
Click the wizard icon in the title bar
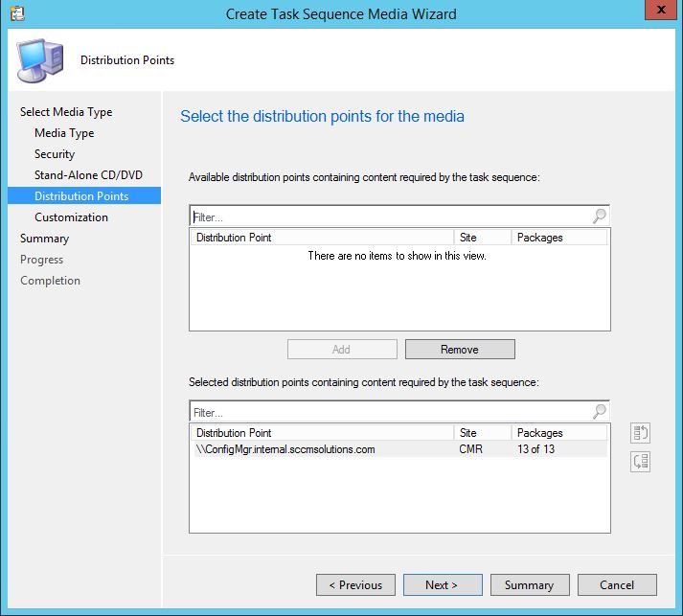click(14, 13)
